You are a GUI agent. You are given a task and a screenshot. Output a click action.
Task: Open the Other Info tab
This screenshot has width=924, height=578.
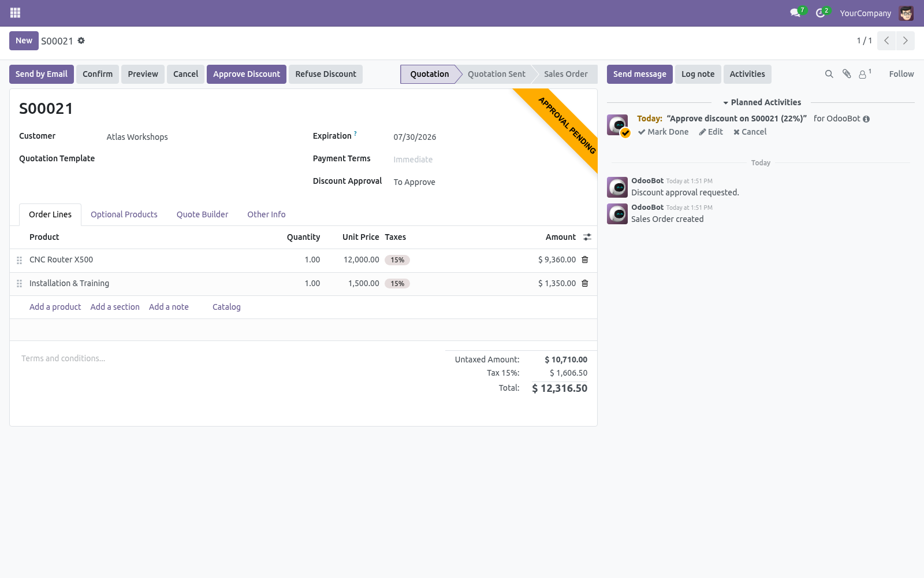tap(266, 214)
